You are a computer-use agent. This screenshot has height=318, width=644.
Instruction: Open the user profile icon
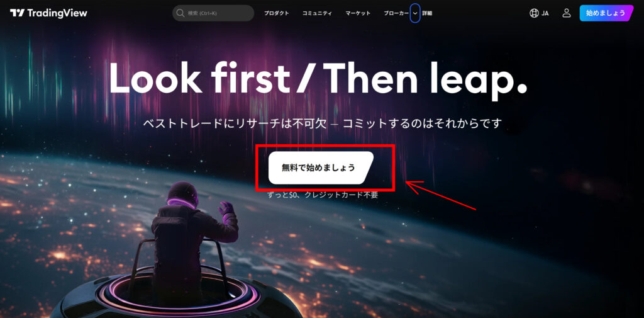point(567,13)
